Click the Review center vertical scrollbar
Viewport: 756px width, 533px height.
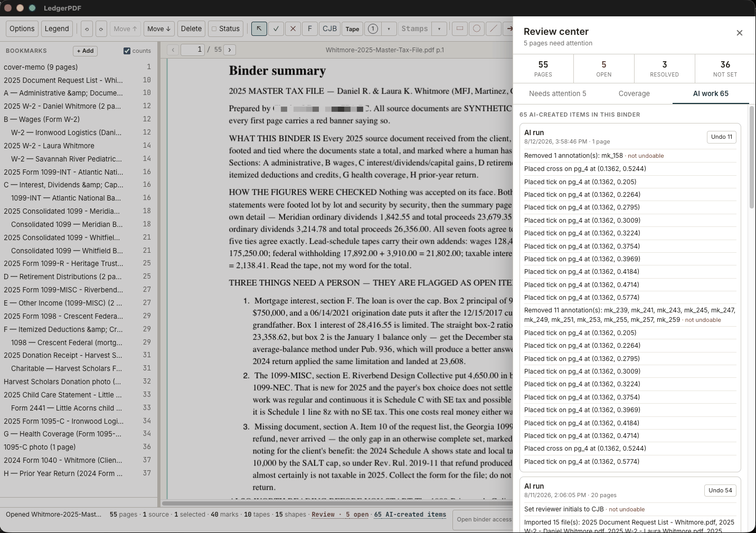[x=752, y=157]
